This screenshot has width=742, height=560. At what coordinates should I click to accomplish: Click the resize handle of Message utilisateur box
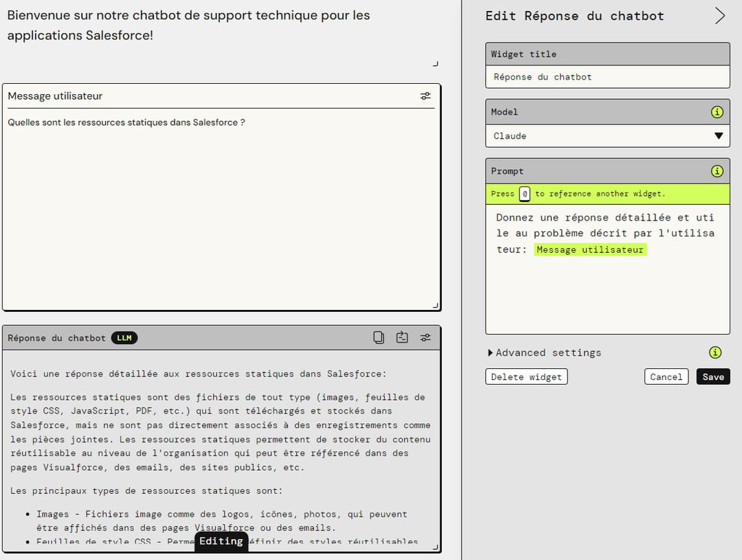[436, 305]
